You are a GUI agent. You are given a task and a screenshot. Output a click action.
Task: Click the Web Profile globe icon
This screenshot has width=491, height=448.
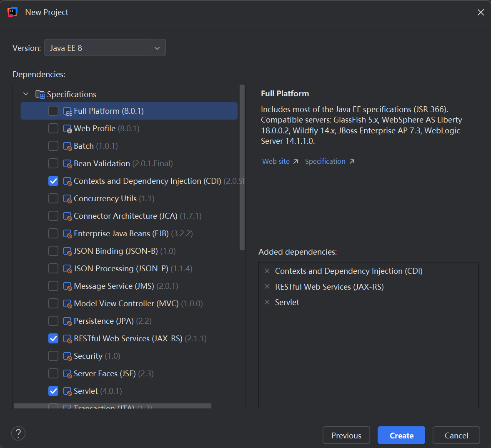pyautogui.click(x=68, y=129)
